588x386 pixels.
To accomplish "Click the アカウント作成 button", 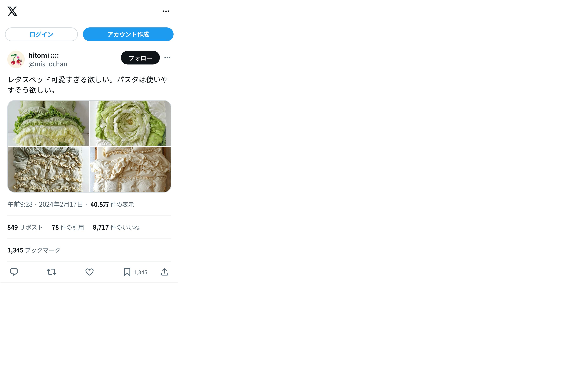I will point(128,34).
